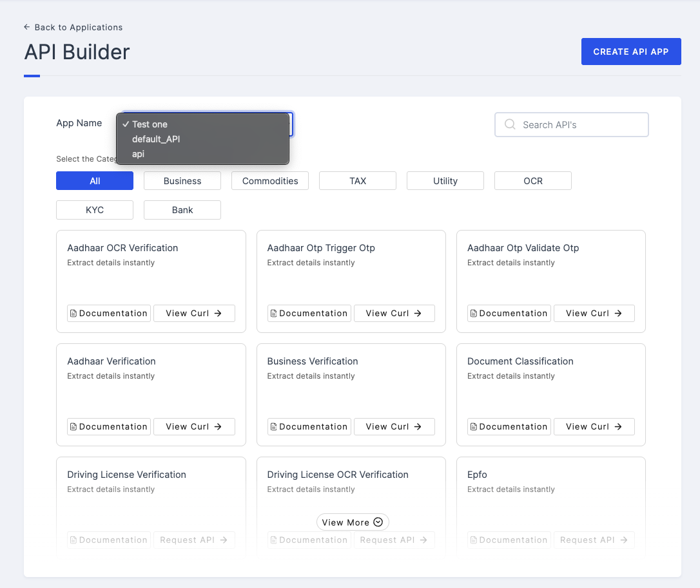Viewport: 700px width, 588px height.
Task: Select the KYC category filter
Action: point(95,210)
